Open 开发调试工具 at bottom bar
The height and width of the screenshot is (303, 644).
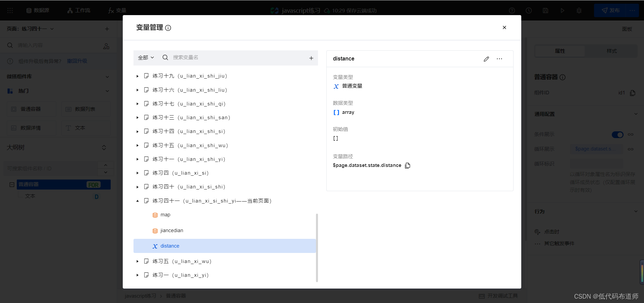point(498,296)
